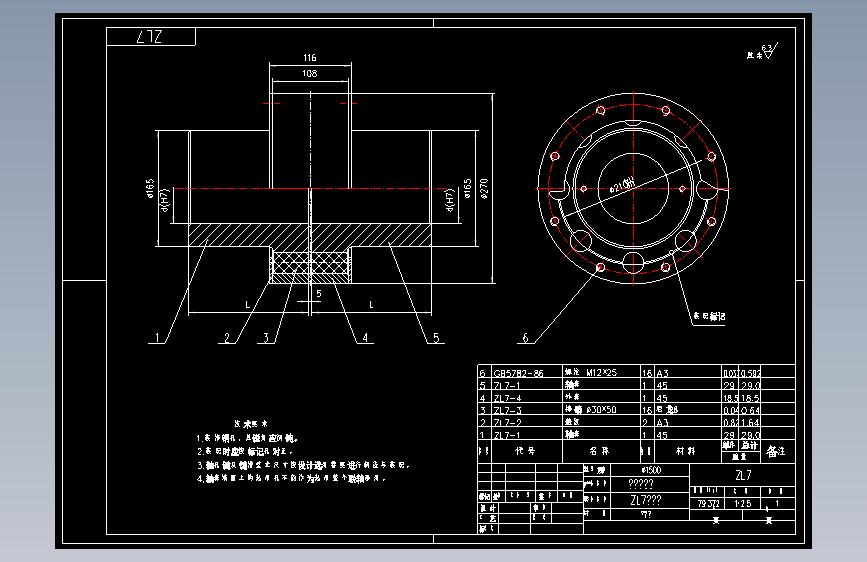The image size is (867, 562).
Task: Select the ø1500 title block value
Action: click(651, 470)
